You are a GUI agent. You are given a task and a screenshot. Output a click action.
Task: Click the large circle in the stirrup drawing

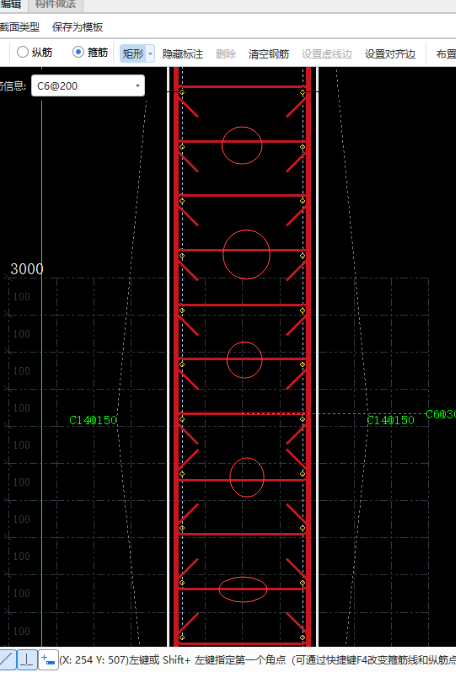pyautogui.click(x=246, y=254)
